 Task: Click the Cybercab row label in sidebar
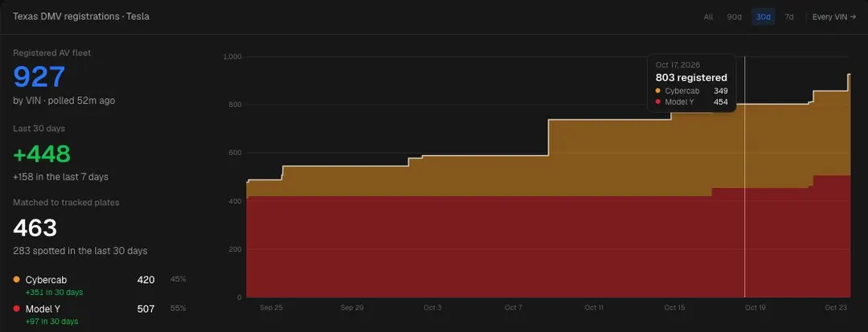pyautogui.click(x=46, y=280)
